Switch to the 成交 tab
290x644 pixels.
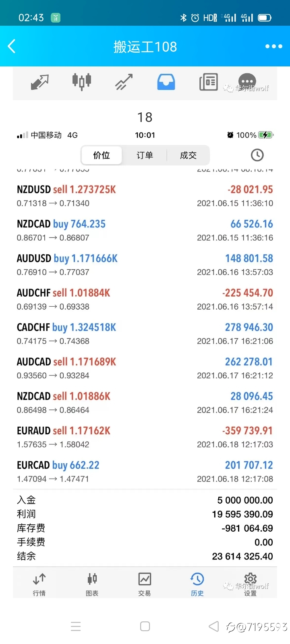tap(188, 155)
